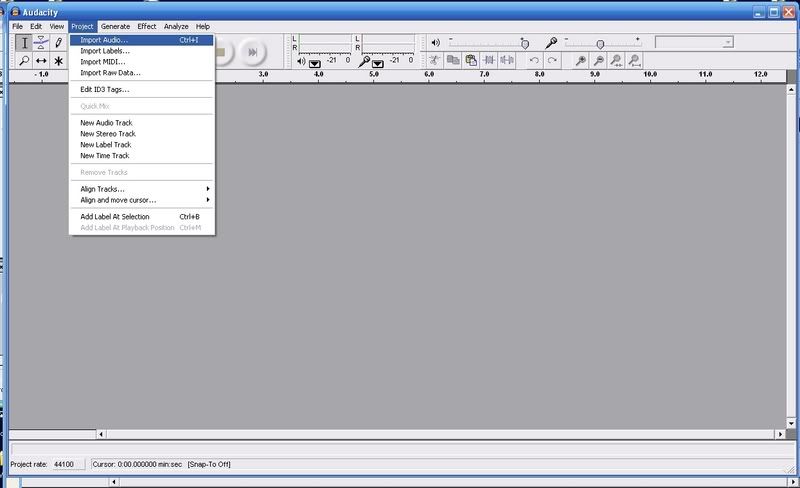The image size is (800, 488).
Task: Select the Multi-tool asterisk icon
Action: click(59, 61)
